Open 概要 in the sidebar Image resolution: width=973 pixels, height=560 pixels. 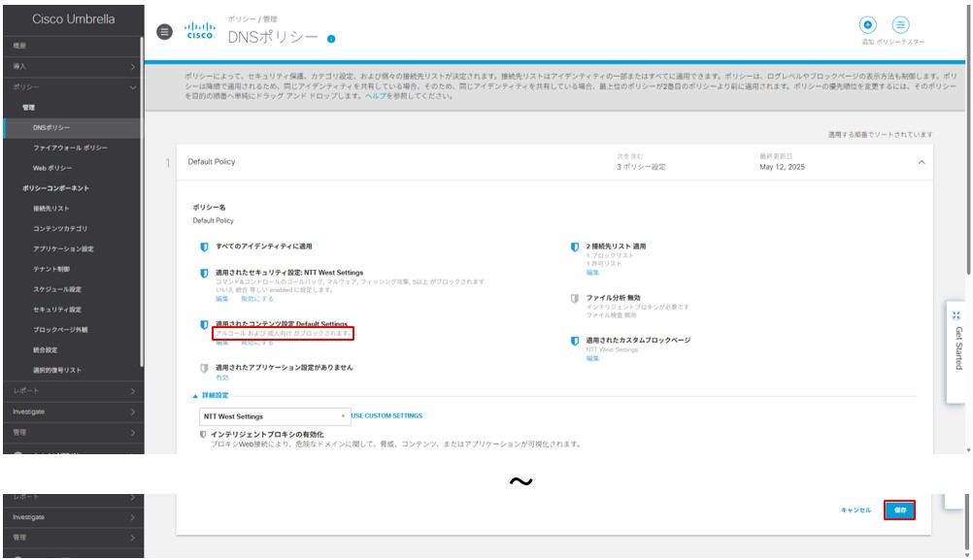point(73,46)
